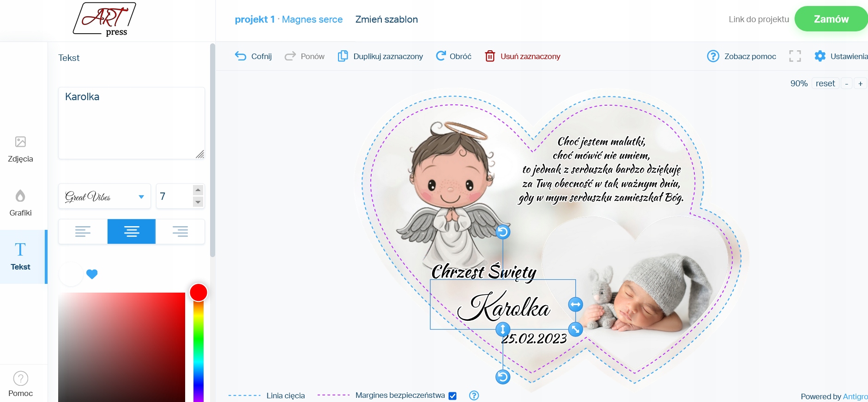Click the rainbow hue slider
This screenshot has height=402, width=868.
tap(199, 347)
